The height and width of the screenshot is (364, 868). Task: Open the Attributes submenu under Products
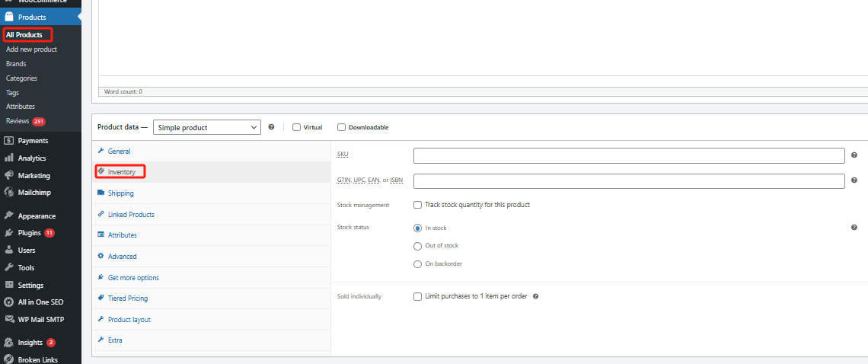pyautogui.click(x=21, y=107)
